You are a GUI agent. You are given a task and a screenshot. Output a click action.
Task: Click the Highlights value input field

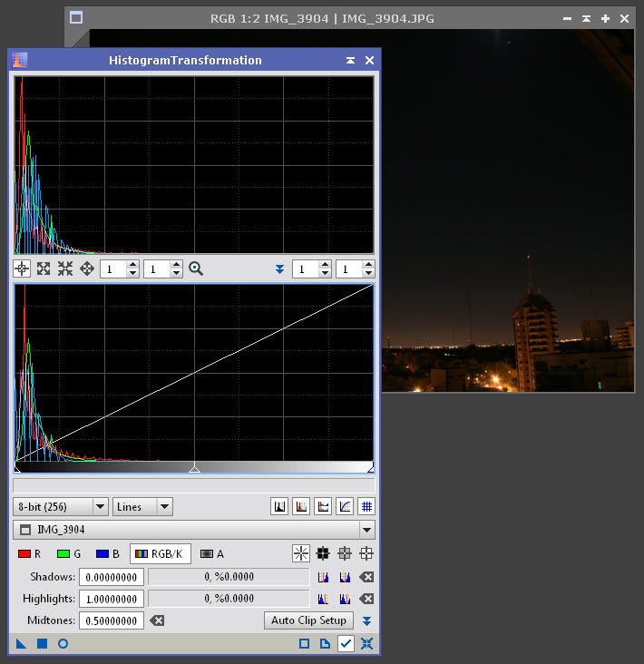(x=112, y=600)
